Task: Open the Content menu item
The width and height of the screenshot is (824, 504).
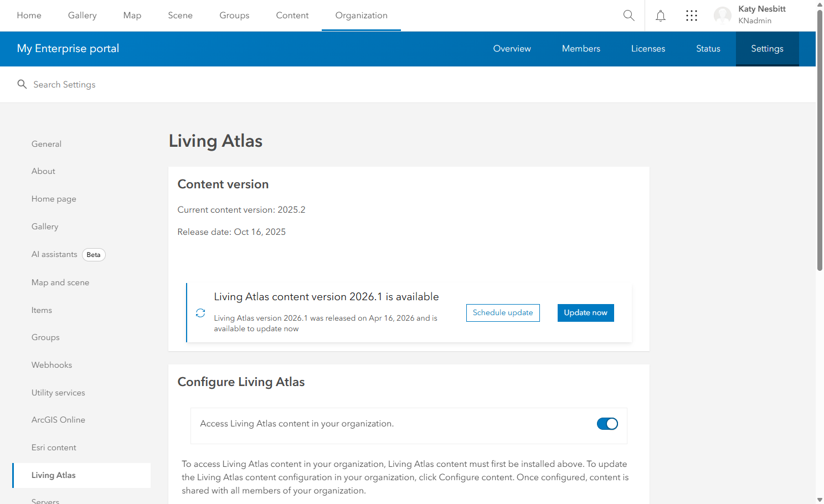Action: [x=292, y=16]
